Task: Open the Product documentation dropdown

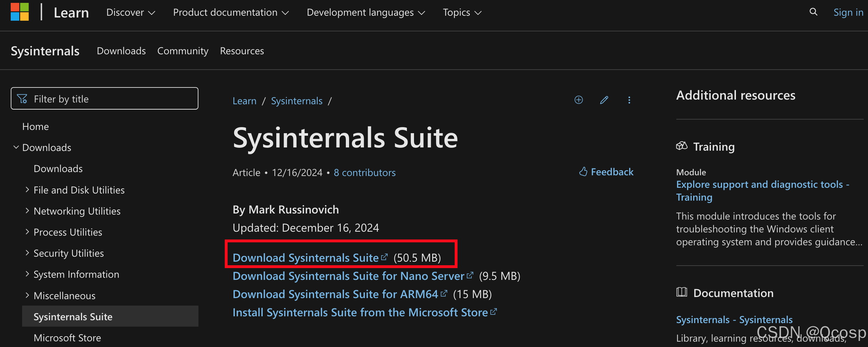Action: [231, 12]
